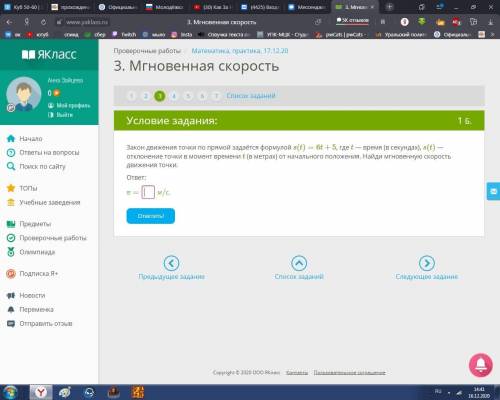Select task number 2 in navigator

click(x=146, y=96)
